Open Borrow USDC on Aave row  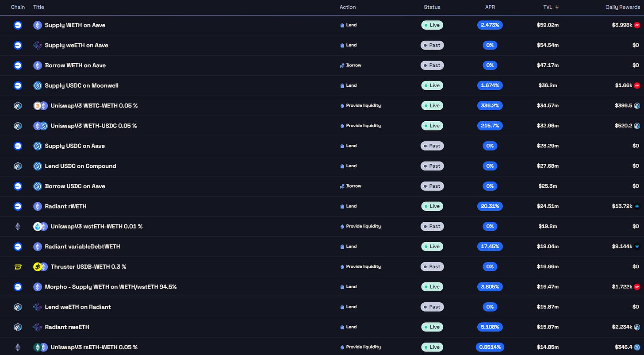[x=322, y=186]
